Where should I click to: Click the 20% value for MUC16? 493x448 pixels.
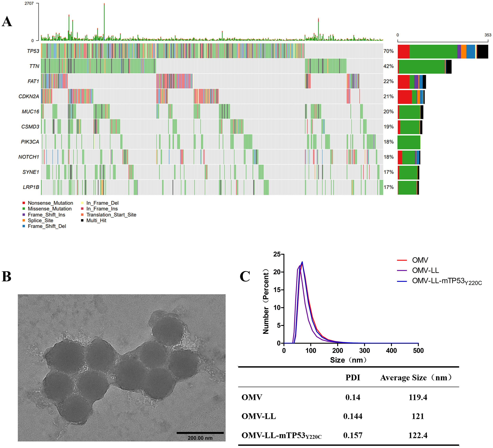pyautogui.click(x=389, y=112)
